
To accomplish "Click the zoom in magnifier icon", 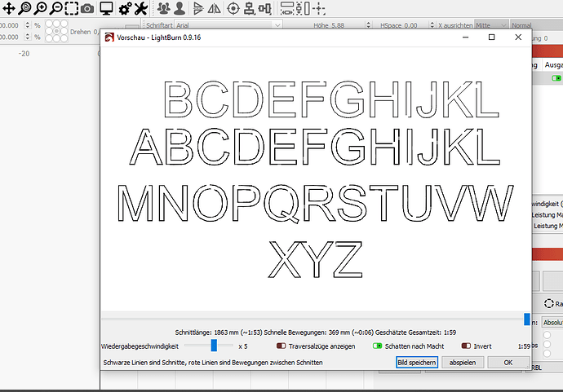I will click(x=40, y=8).
